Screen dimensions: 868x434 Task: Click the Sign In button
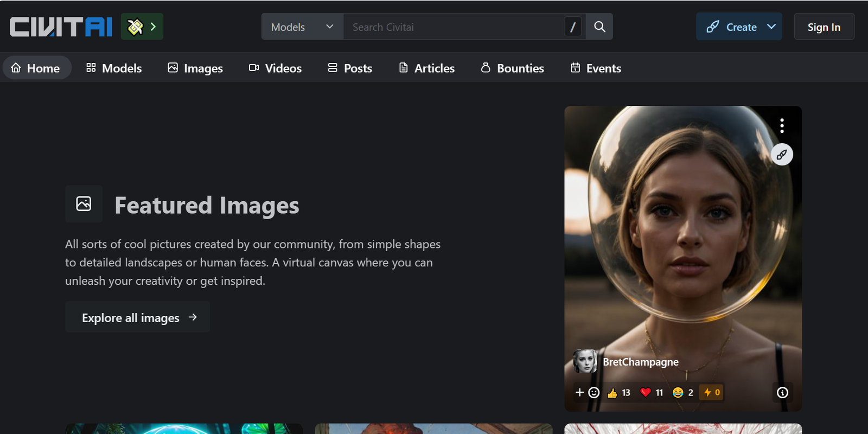[824, 27]
